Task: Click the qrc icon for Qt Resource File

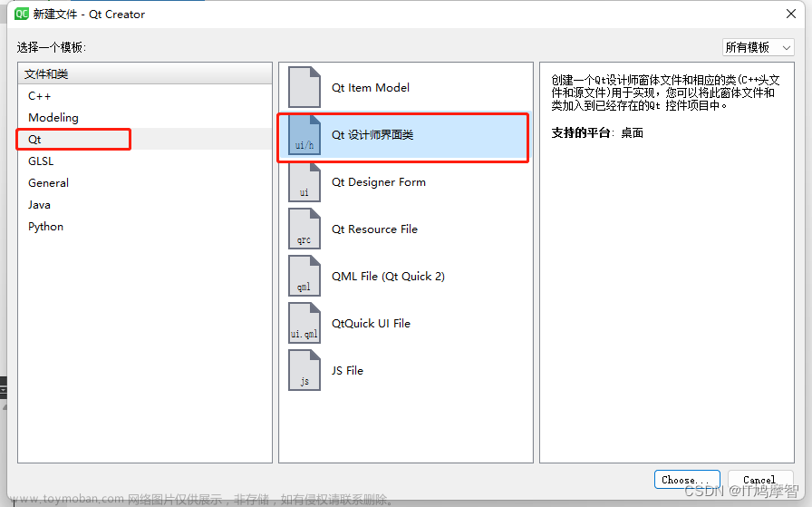Action: pyautogui.click(x=304, y=229)
